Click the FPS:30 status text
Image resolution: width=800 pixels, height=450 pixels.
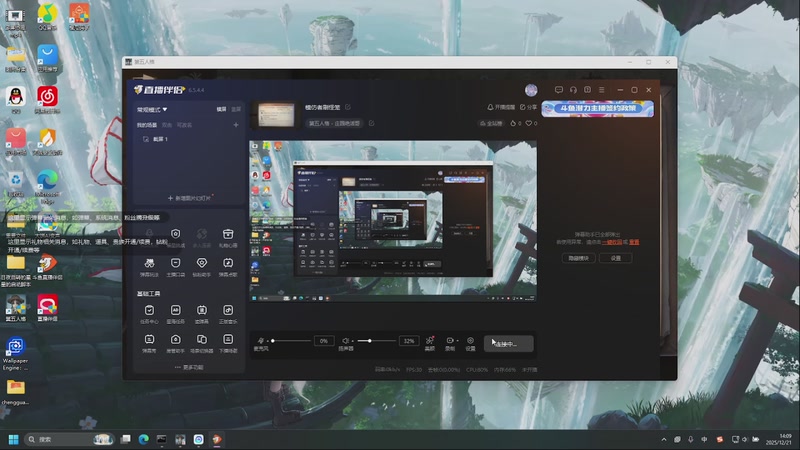point(414,369)
